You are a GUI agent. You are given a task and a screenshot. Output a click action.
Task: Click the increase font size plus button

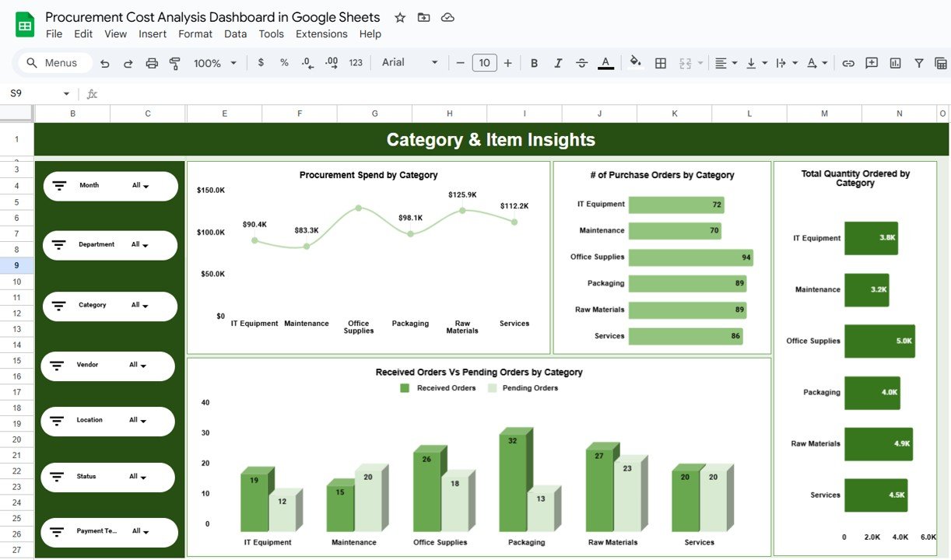coord(508,63)
